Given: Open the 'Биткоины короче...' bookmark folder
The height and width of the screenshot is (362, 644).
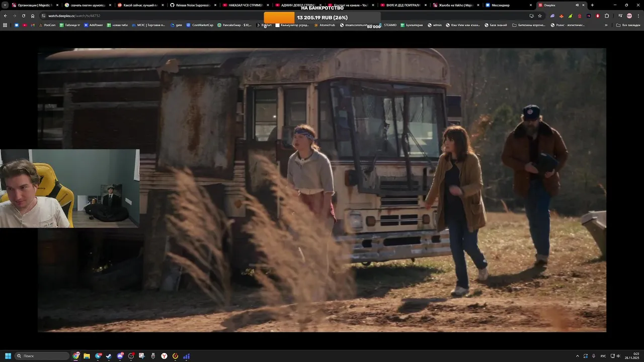Looking at the screenshot, I should (529, 25).
